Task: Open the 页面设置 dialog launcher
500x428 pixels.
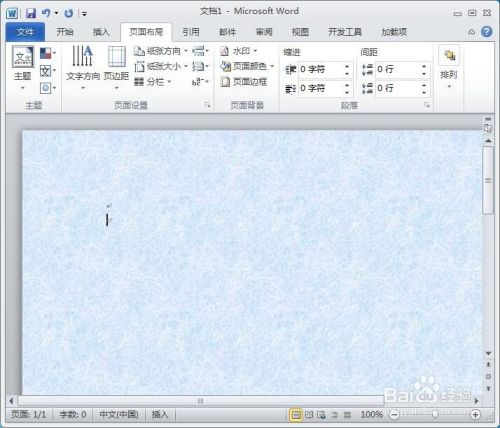Action: coord(208,105)
